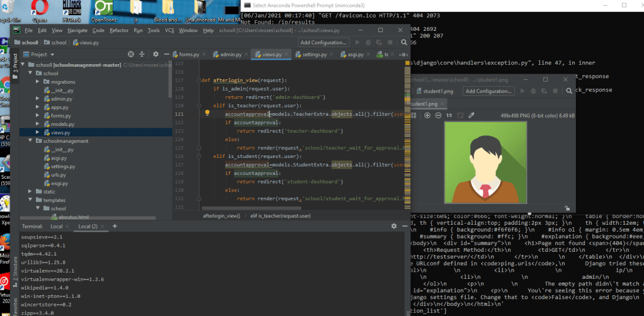
Task: Toggle the 1: Project tool window
Action: click(x=16, y=65)
